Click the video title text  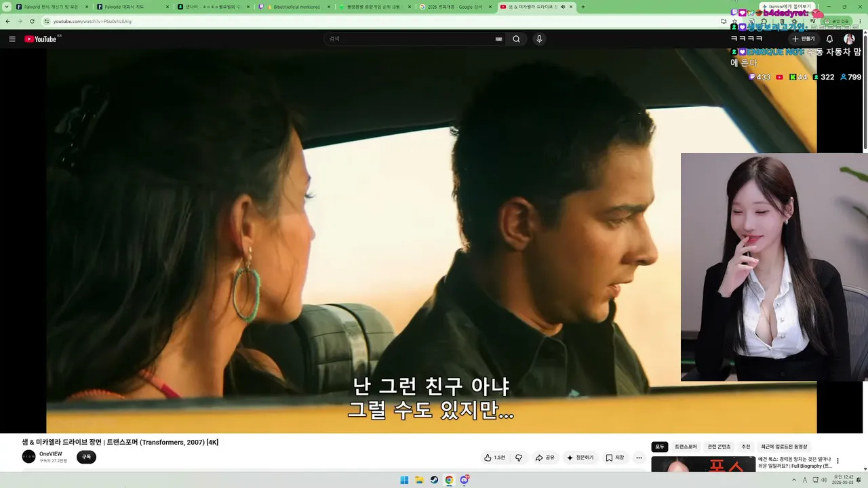point(120,442)
